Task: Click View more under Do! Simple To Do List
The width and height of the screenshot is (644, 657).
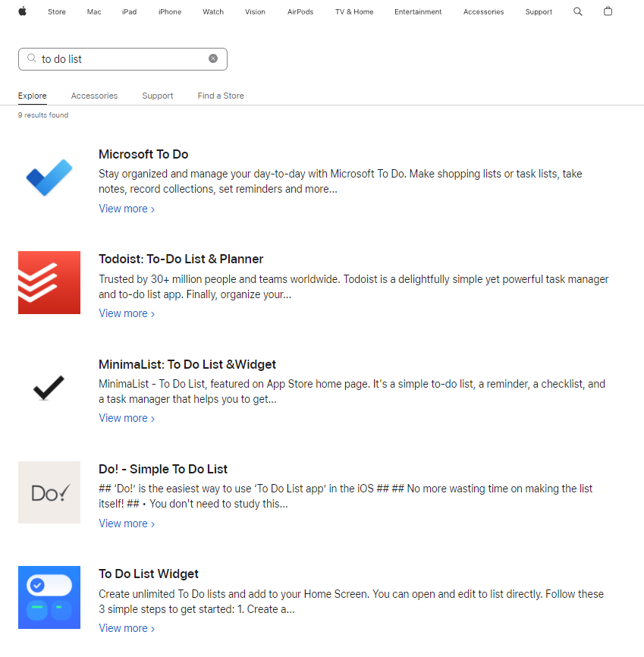Action: coord(127,523)
